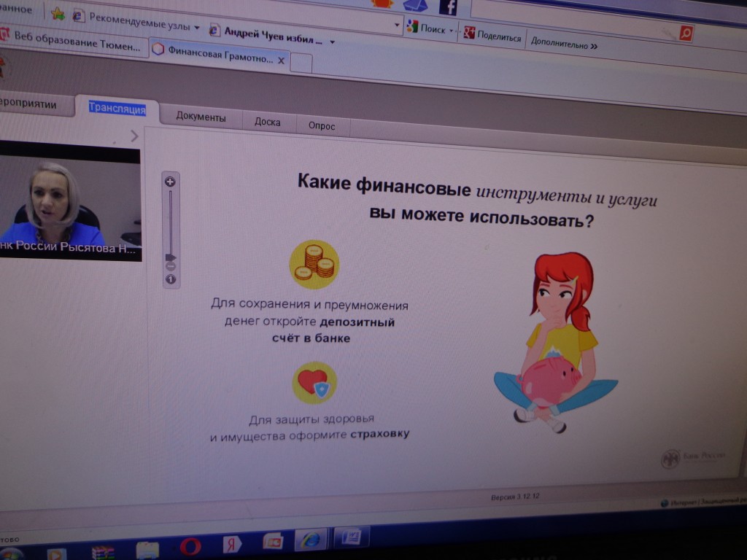Click the presenter video thumbnail
This screenshot has width=747, height=560.
click(69, 201)
